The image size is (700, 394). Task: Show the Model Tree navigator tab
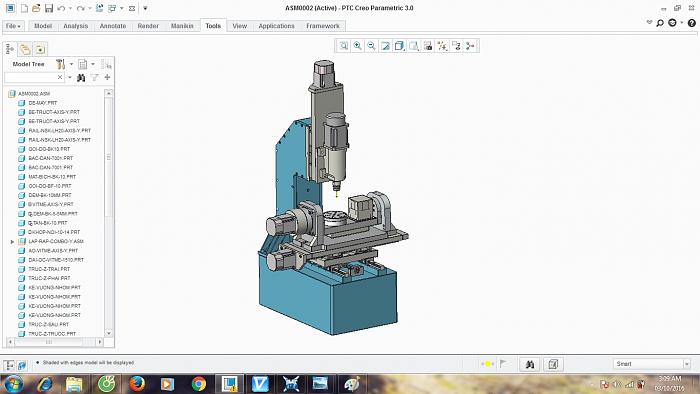tap(10, 49)
